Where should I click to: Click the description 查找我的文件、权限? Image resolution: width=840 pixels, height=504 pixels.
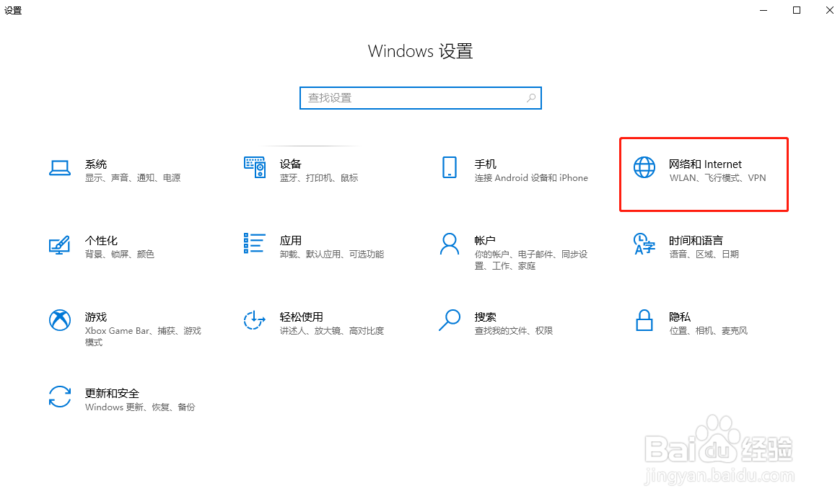click(513, 331)
